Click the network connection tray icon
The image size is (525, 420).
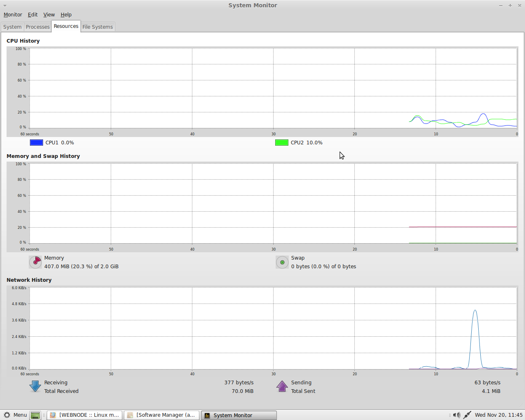[467, 415]
